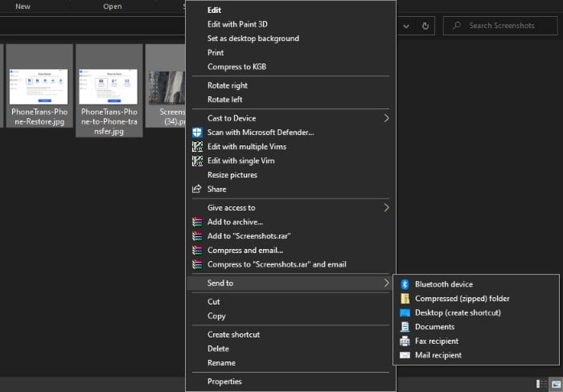
Task: Click the Microsoft Defender shield icon
Action: point(197,133)
